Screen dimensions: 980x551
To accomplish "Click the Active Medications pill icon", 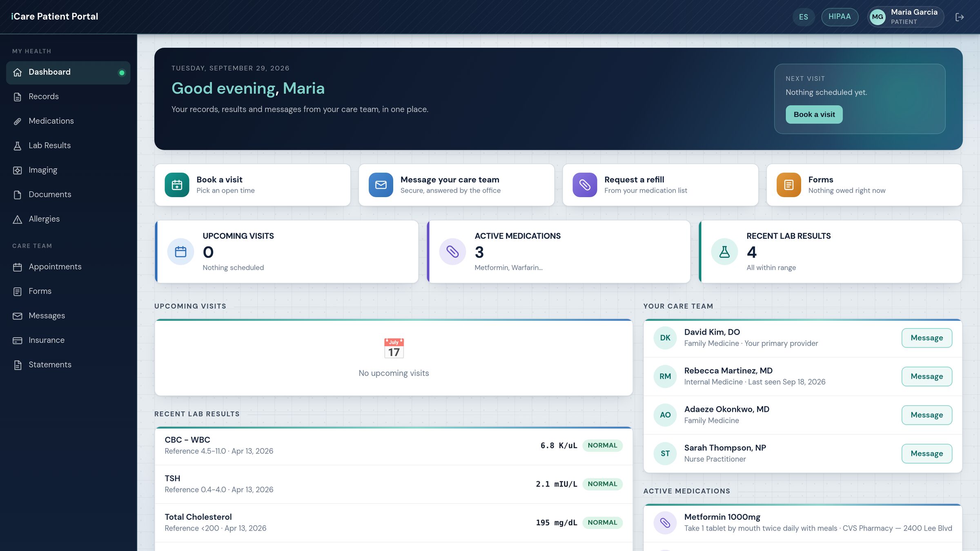I will coord(452,251).
